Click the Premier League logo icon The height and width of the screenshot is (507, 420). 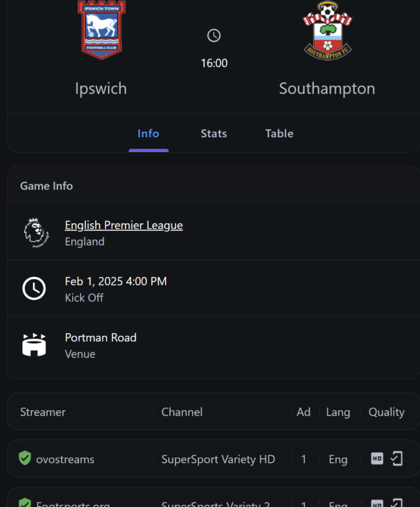coord(34,233)
